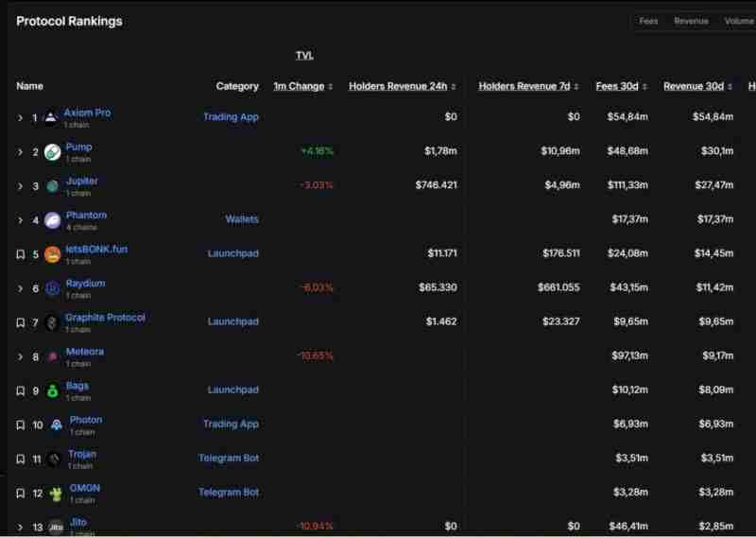Click the letsBONK.fun logo icon
The width and height of the screenshot is (756, 537).
tap(53, 254)
